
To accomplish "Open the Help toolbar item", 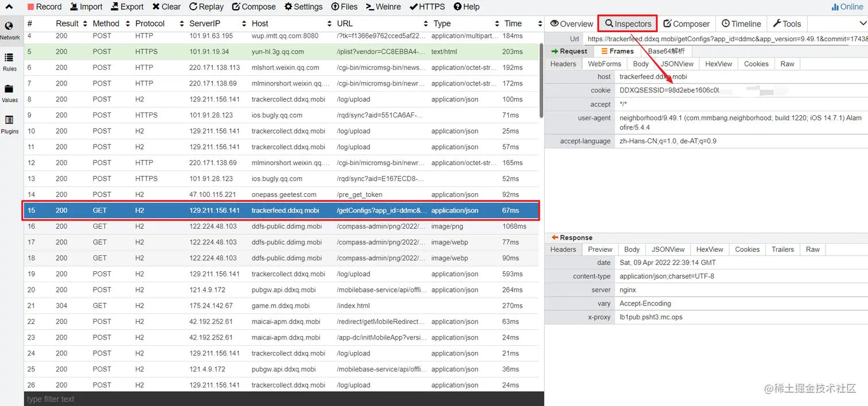I will pyautogui.click(x=466, y=7).
